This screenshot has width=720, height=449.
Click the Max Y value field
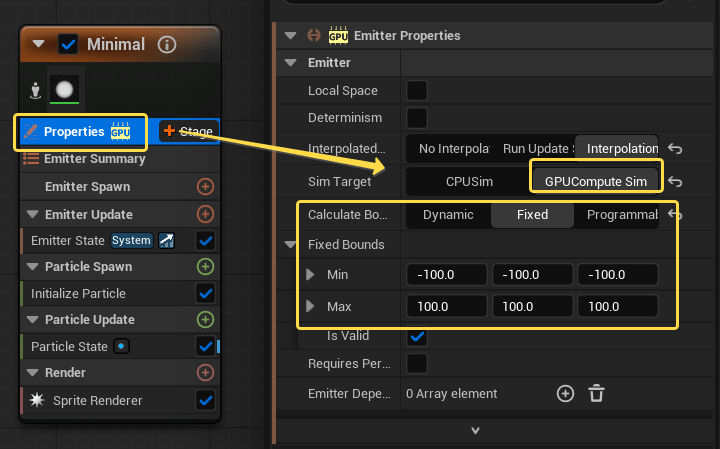coord(533,306)
